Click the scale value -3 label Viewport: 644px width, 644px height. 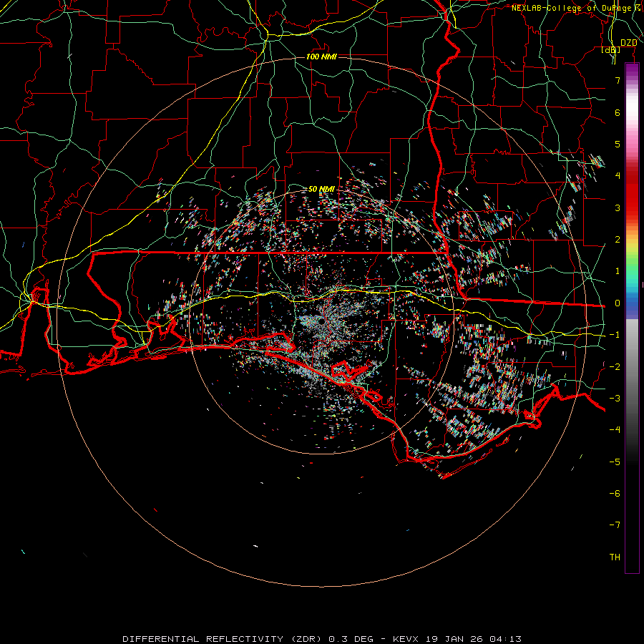click(615, 399)
